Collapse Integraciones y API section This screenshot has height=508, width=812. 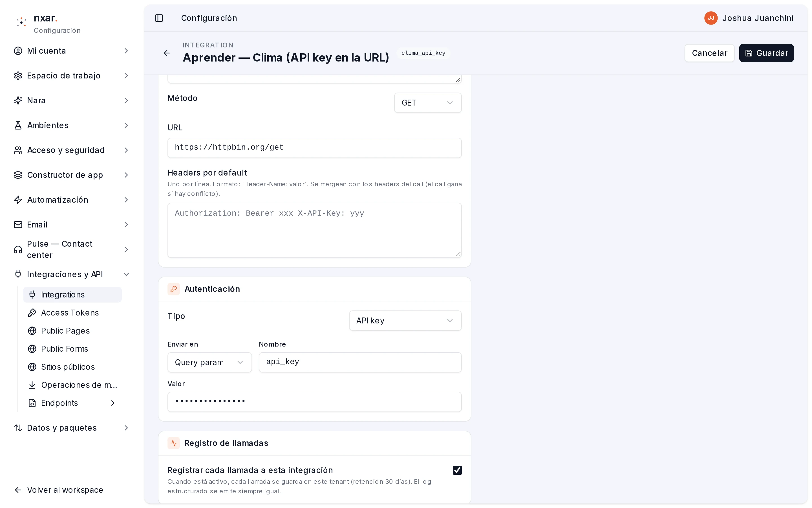point(126,275)
